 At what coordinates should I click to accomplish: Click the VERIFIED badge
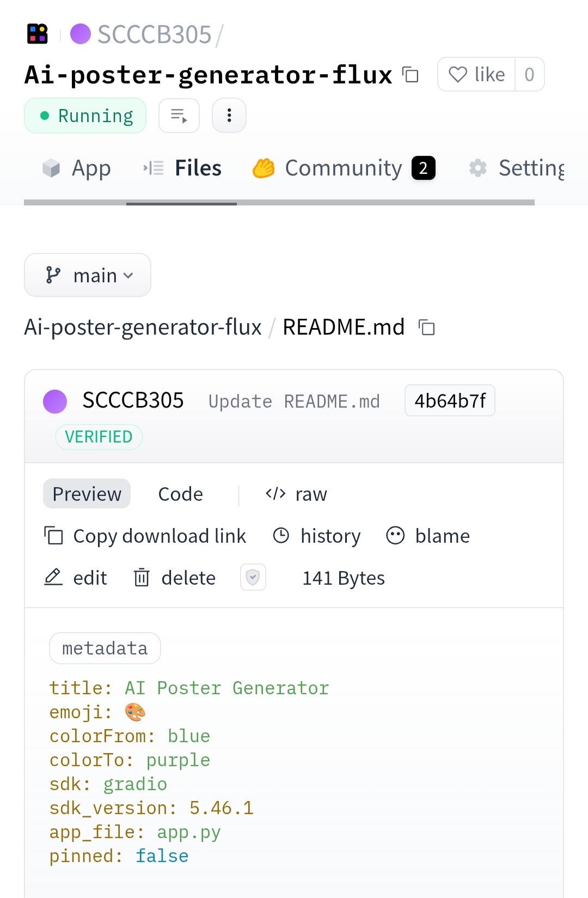click(99, 437)
